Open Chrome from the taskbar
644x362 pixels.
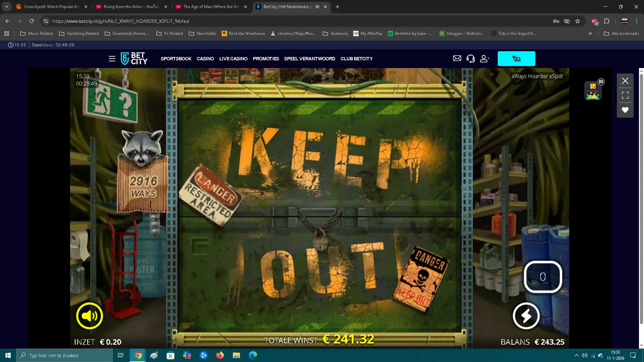point(138,355)
